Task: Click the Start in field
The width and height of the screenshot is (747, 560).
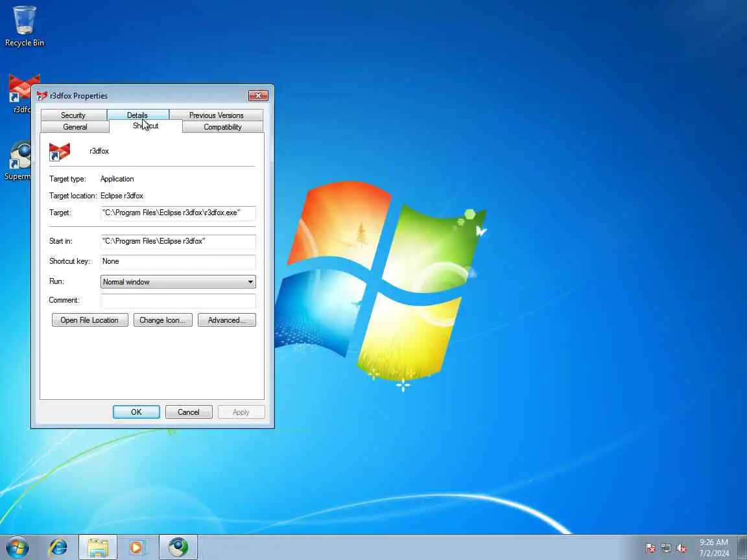Action: click(178, 241)
